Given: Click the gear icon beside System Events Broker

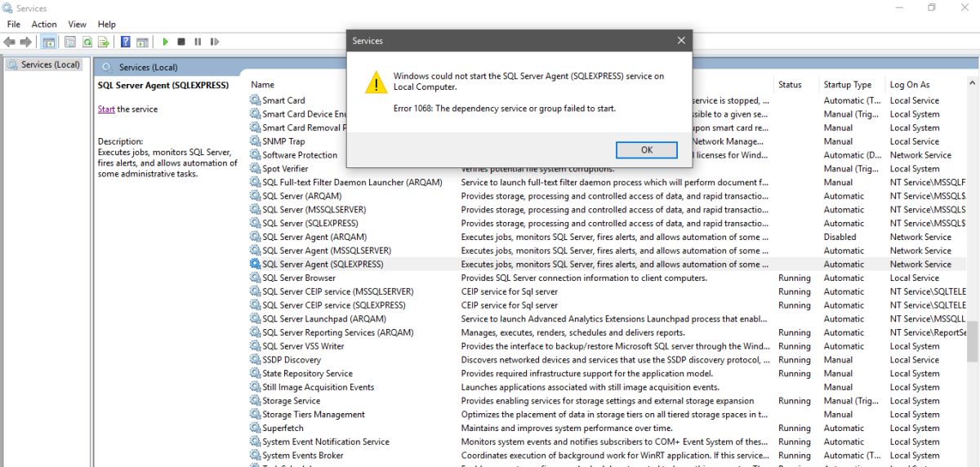Looking at the screenshot, I should point(255,456).
